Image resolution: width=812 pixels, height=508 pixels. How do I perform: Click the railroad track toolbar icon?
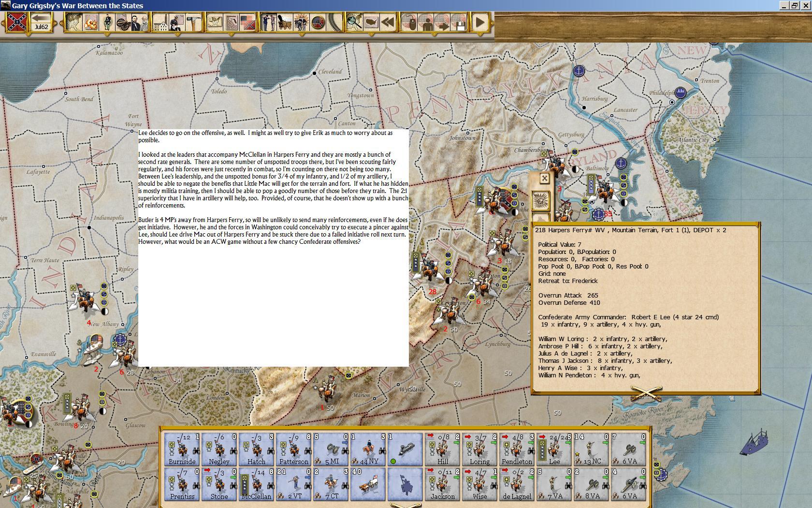[x=334, y=22]
